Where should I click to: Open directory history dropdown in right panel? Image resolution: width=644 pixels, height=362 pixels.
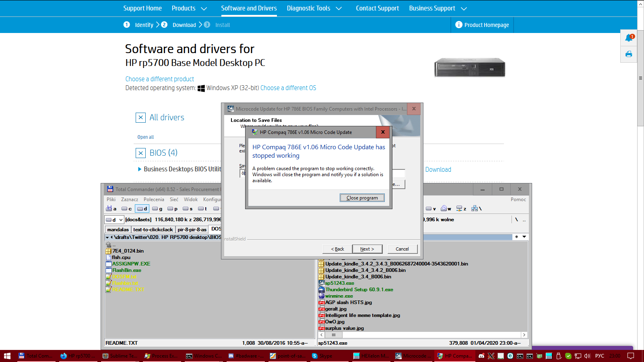point(524,237)
